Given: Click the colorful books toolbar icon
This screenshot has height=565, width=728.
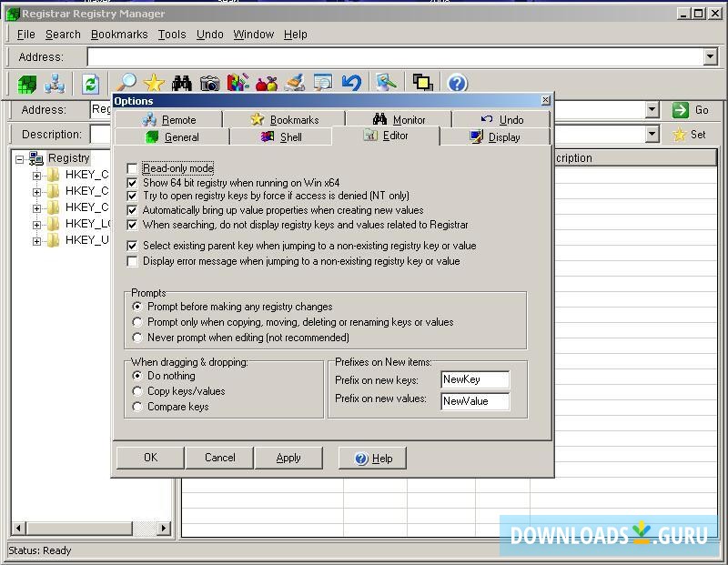Looking at the screenshot, I should click(238, 83).
